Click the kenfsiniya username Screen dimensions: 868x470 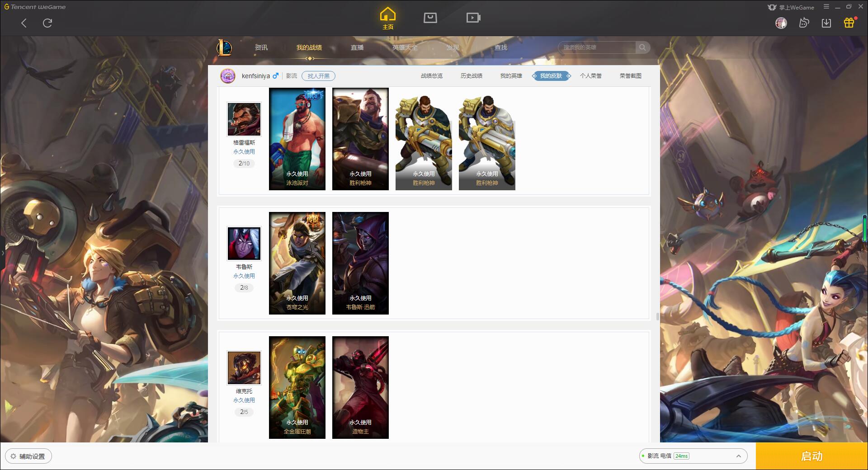point(256,76)
